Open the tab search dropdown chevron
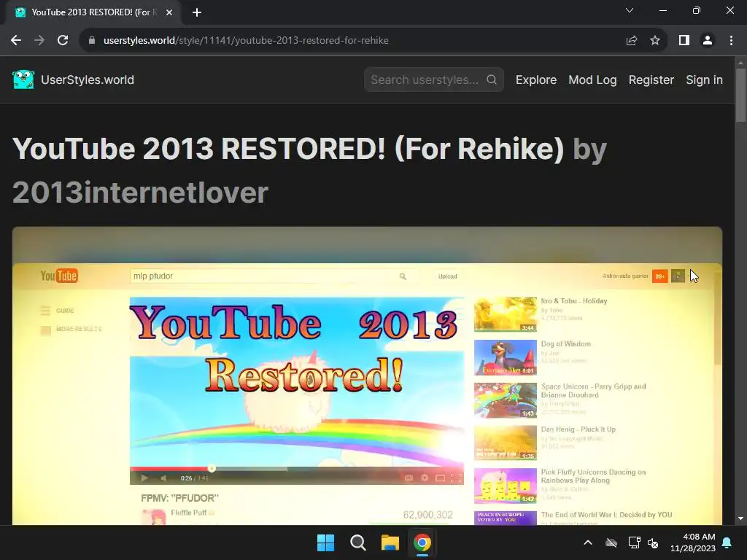Screen dimensions: 747x560 coord(630,10)
